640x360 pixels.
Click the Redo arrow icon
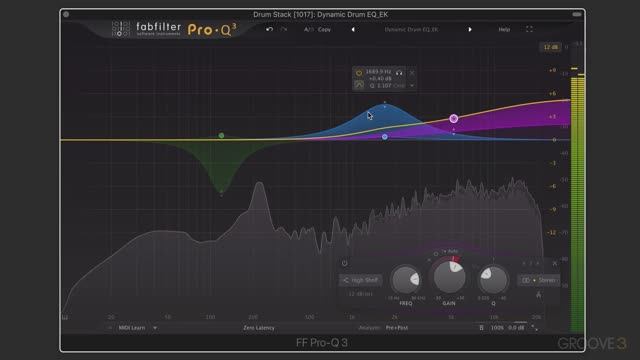284,29
